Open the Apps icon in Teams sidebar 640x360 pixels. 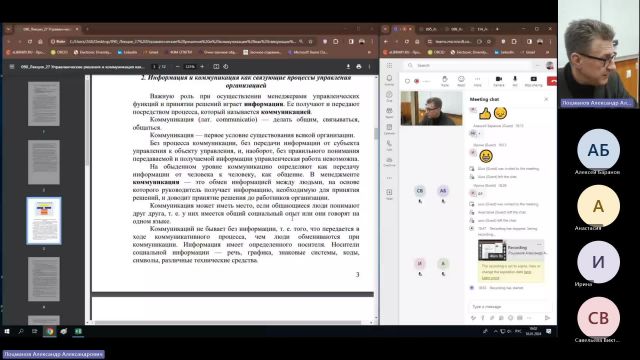(389, 194)
